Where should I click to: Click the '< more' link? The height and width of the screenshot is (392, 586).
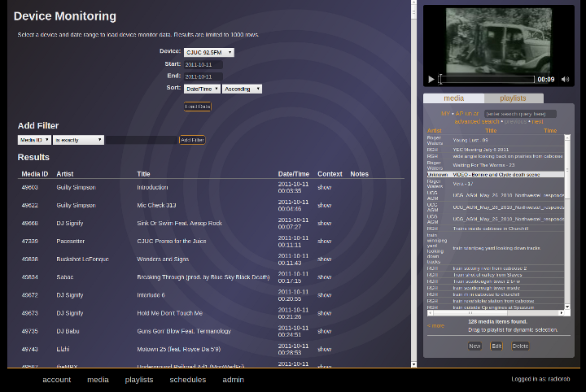435,326
